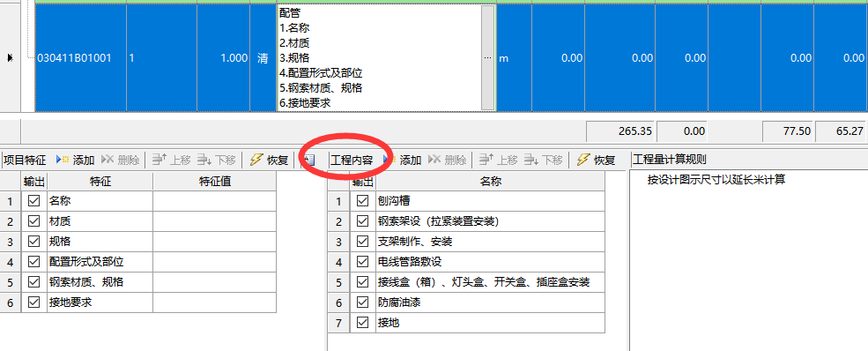868x351 pixels.
Task: Click the unit cell m
Action: pyautogui.click(x=514, y=57)
